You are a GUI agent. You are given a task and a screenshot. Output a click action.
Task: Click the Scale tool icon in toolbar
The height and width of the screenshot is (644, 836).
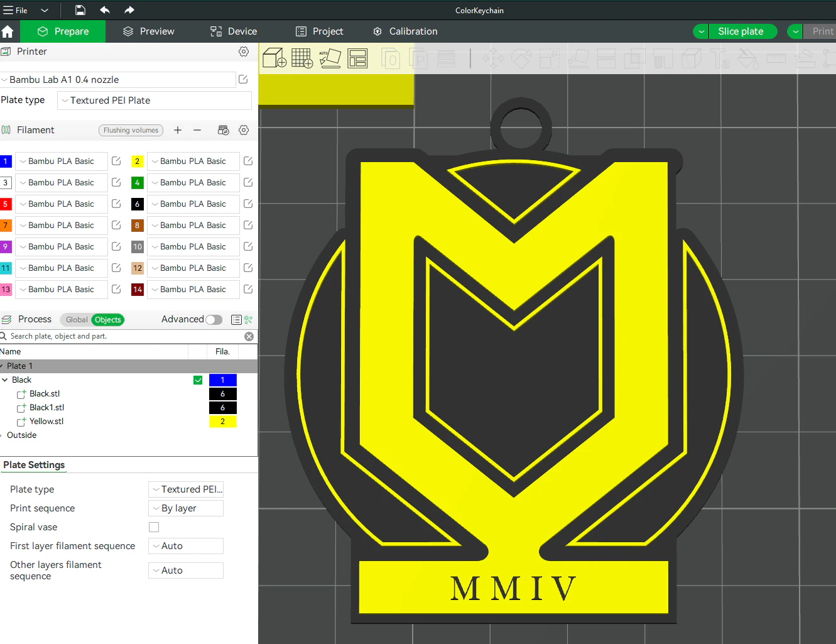[549, 59]
